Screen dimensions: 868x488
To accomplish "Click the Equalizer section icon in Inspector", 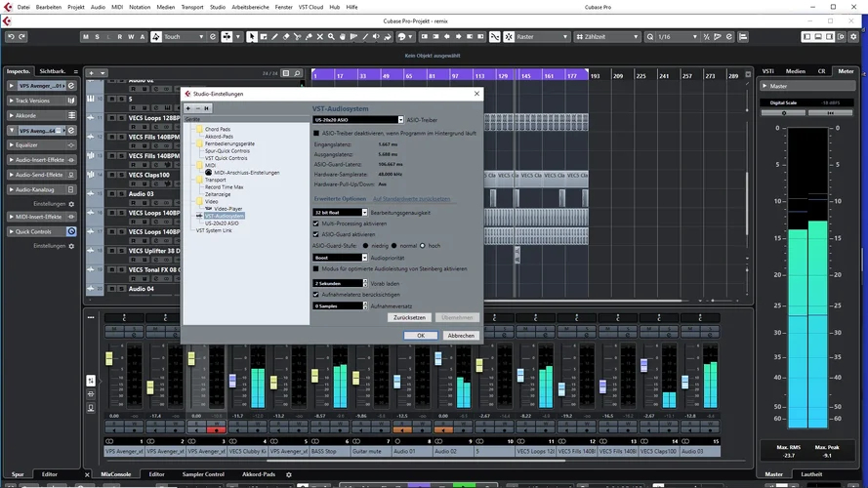I will pos(71,144).
